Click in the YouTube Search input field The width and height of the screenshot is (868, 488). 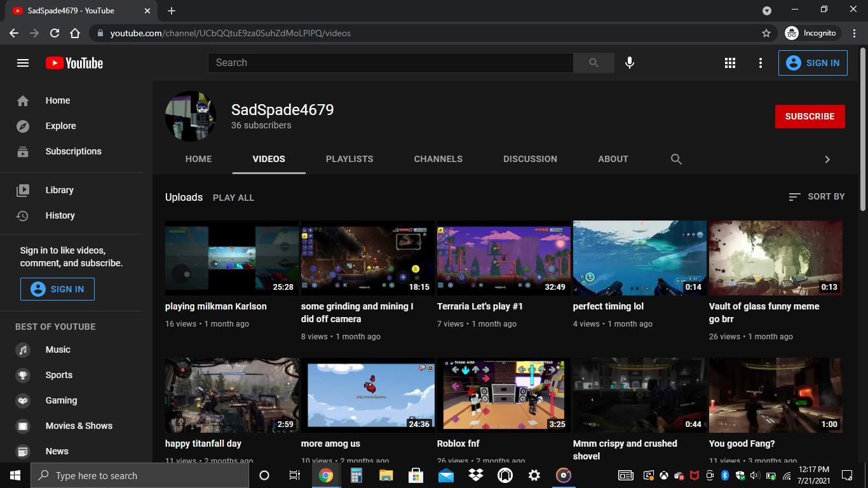click(x=390, y=63)
